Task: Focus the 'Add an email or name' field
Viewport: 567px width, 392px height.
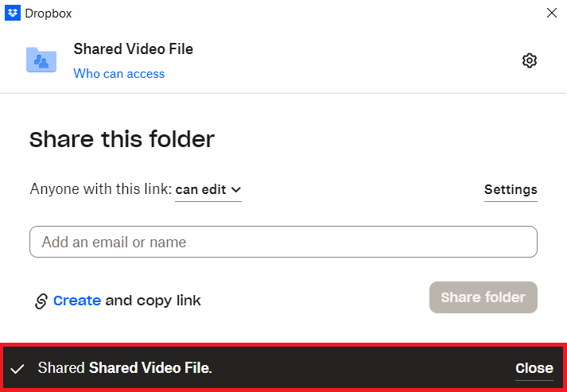Action: click(283, 242)
